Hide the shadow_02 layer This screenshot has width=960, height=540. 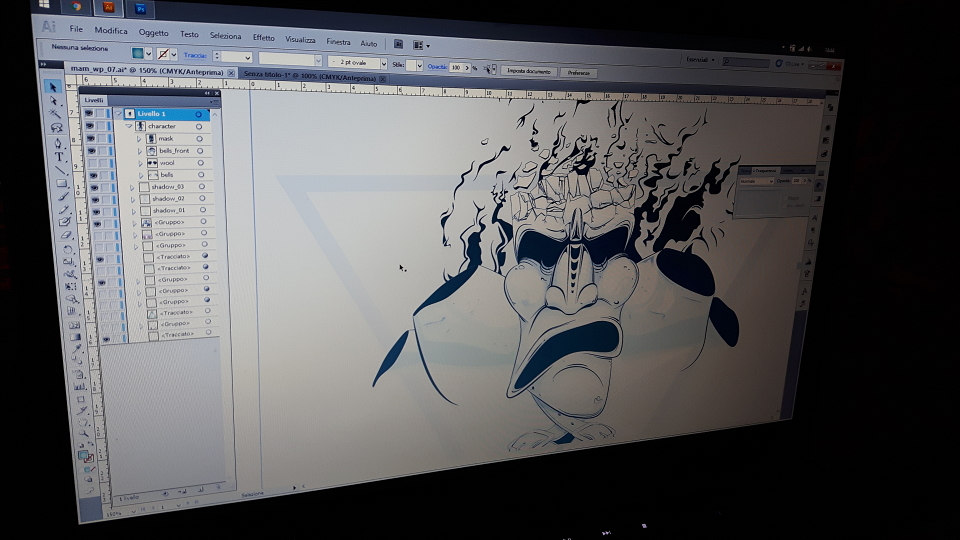(x=96, y=200)
